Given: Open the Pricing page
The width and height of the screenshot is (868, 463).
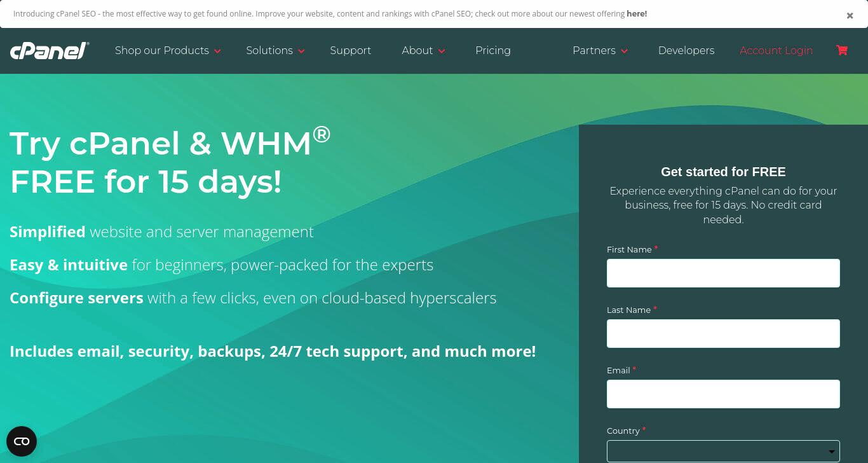Looking at the screenshot, I should point(493,50).
